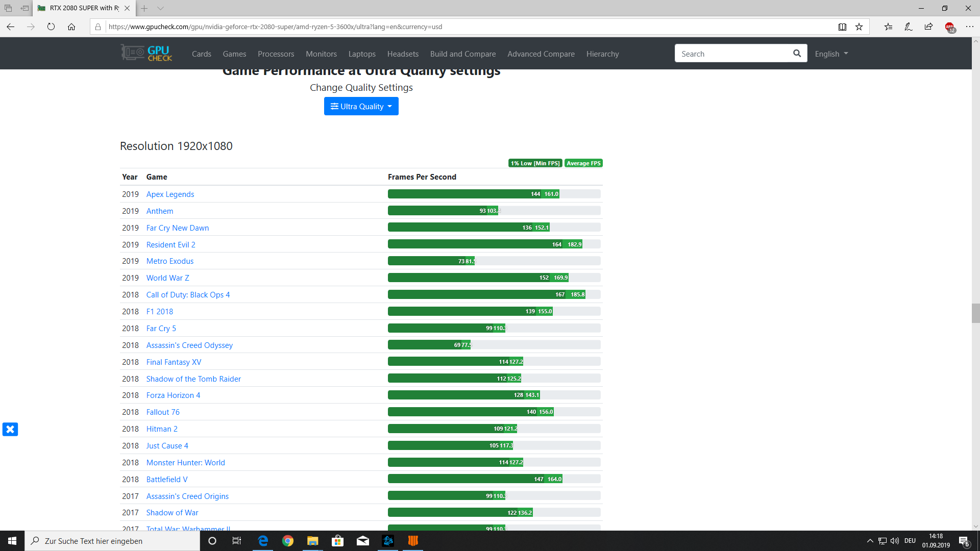
Task: Click the GPU Check logo
Action: point(146,53)
